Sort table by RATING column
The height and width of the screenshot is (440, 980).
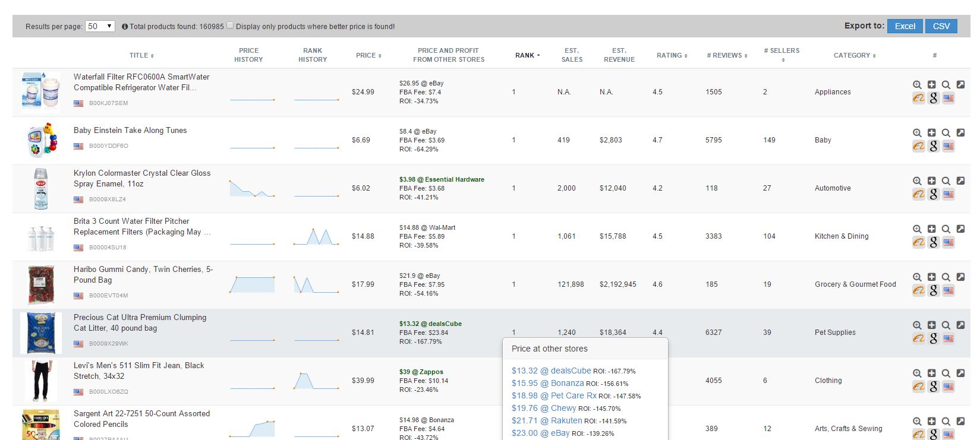[x=672, y=55]
